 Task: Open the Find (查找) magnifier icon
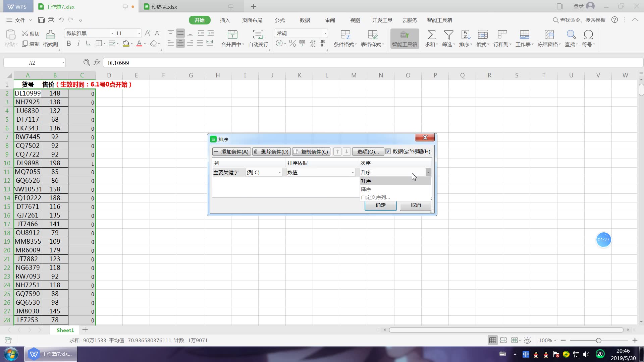(571, 35)
